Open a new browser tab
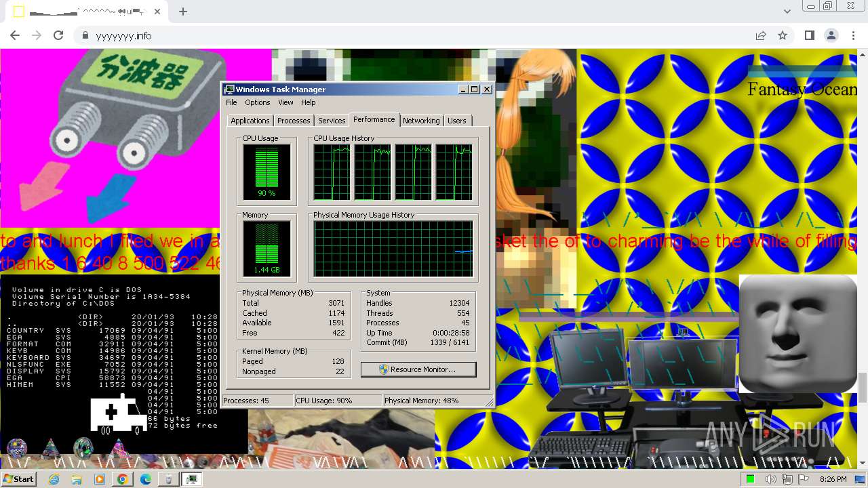 click(182, 12)
